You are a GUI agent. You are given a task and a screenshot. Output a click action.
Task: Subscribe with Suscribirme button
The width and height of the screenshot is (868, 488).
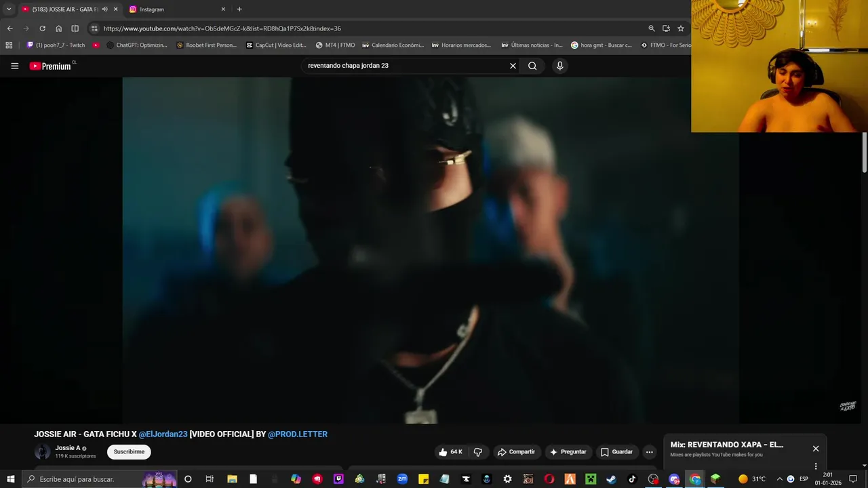[129, 452]
